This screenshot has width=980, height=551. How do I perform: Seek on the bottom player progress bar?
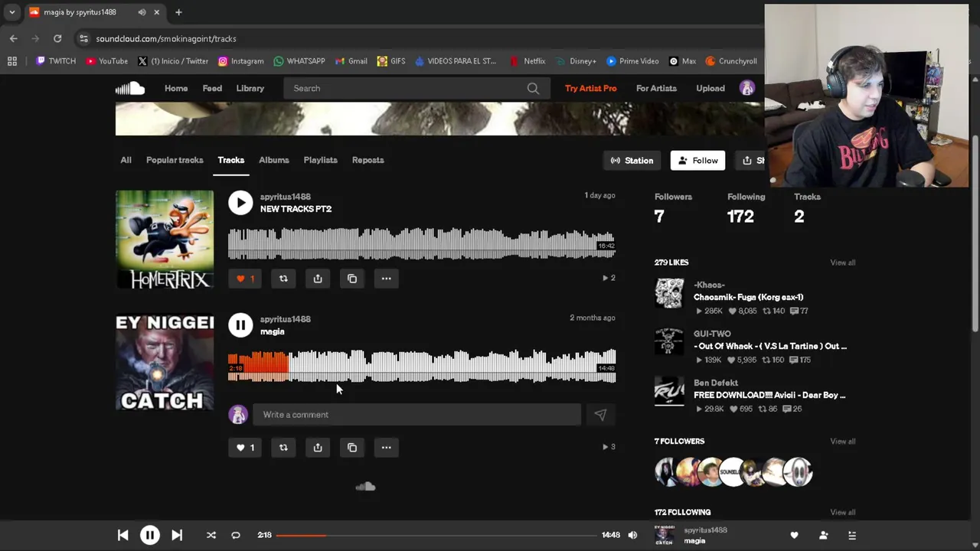[436, 536]
